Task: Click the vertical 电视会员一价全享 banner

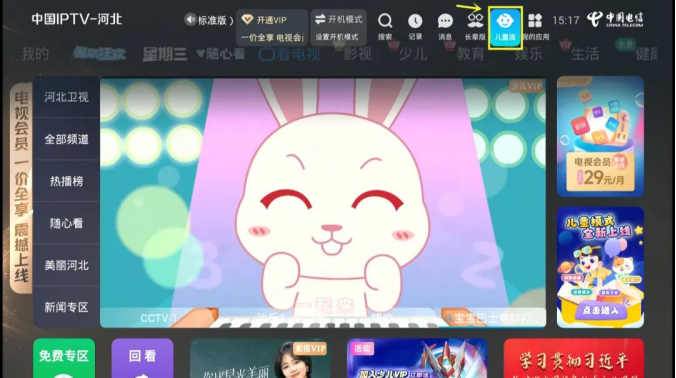Action: pyautogui.click(x=21, y=187)
